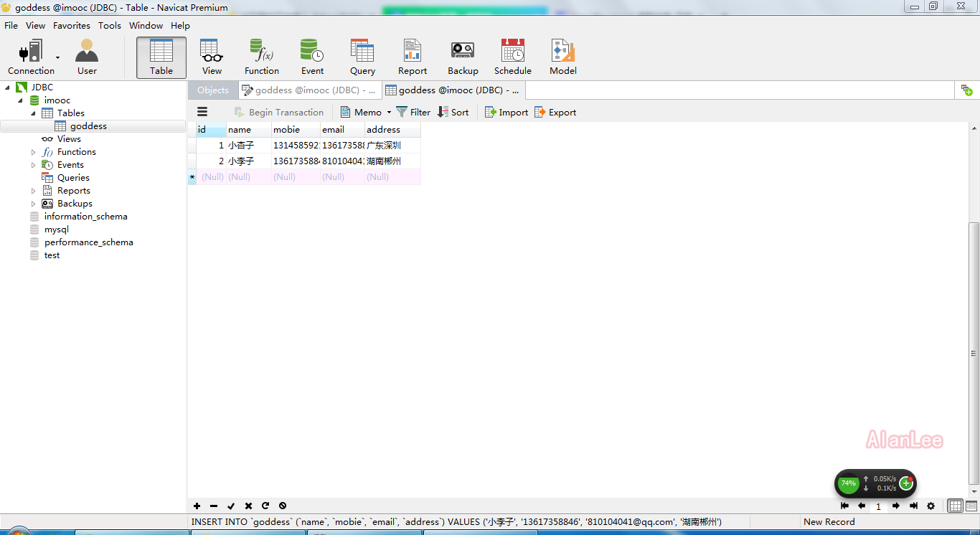This screenshot has height=535, width=980.
Task: Switch to the Objects tab
Action: click(x=213, y=90)
